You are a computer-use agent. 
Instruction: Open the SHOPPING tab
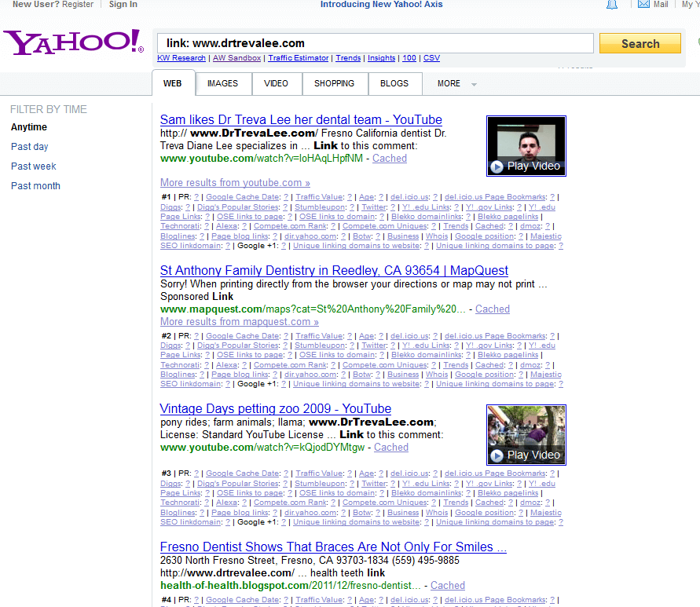point(334,83)
